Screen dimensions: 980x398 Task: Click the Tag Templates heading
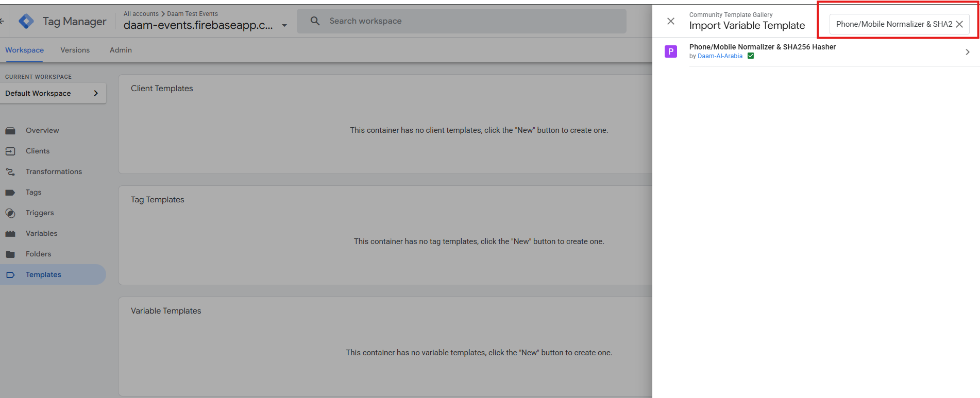(157, 200)
